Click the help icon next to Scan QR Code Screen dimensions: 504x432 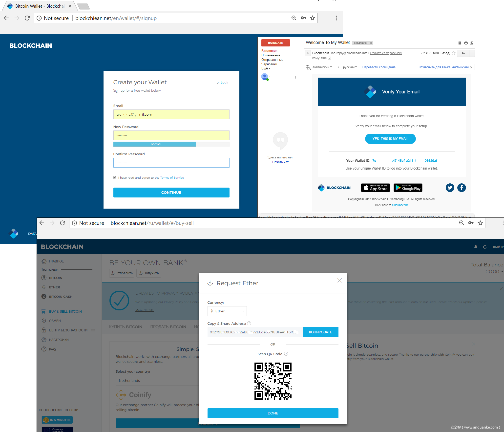[x=286, y=354]
